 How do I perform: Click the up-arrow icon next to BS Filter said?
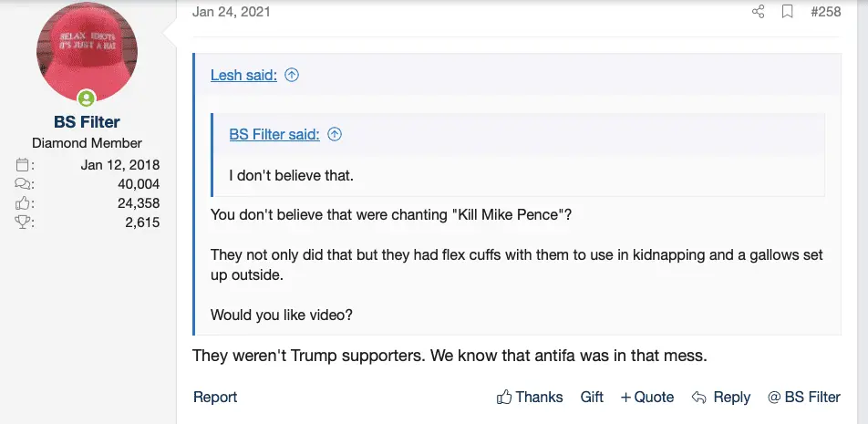335,135
